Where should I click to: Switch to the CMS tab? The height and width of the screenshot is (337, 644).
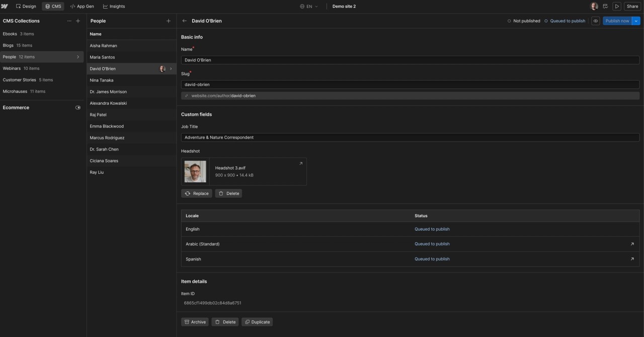(x=53, y=7)
